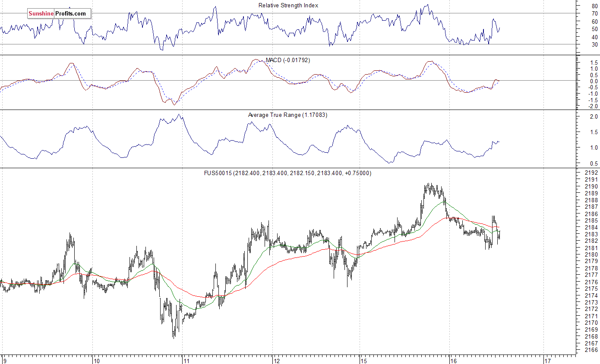Click the 2192 price level label
600x364 pixels.
pyautogui.click(x=591, y=173)
